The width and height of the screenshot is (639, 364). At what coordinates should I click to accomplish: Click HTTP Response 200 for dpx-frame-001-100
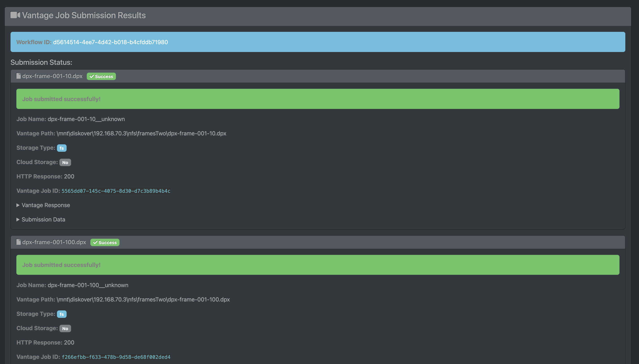tap(69, 342)
